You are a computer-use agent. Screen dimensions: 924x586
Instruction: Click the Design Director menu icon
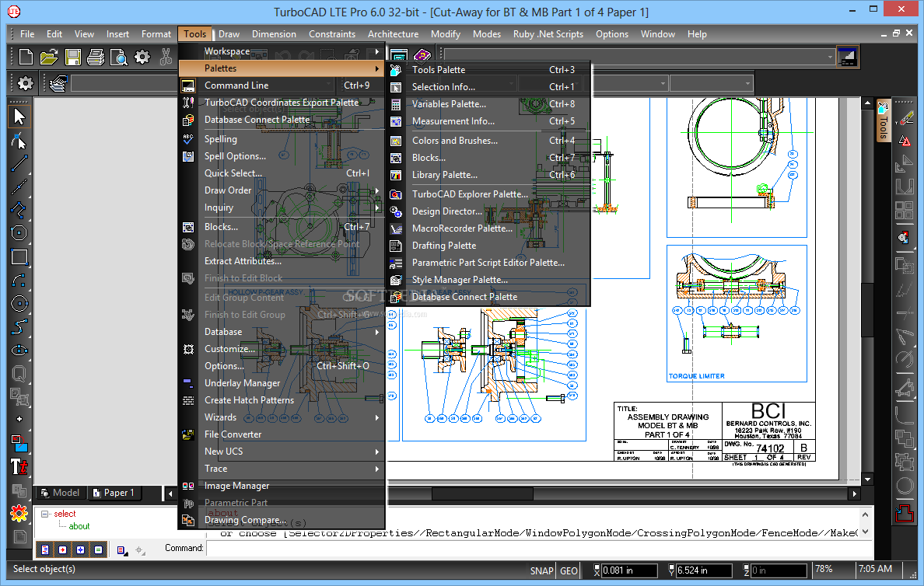click(396, 211)
